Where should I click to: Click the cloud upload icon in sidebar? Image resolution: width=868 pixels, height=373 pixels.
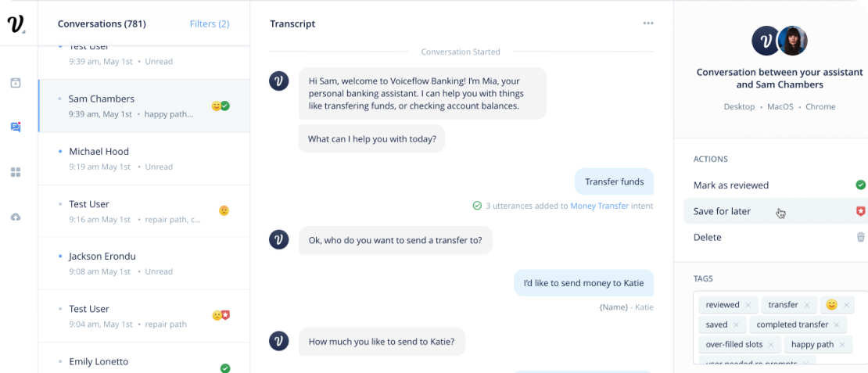[16, 217]
